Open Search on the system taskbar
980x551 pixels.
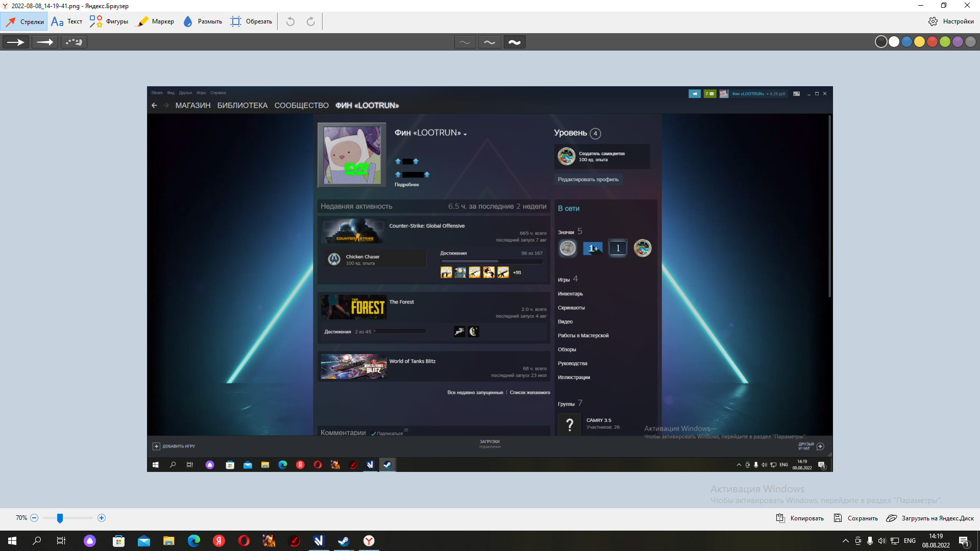click(37, 541)
